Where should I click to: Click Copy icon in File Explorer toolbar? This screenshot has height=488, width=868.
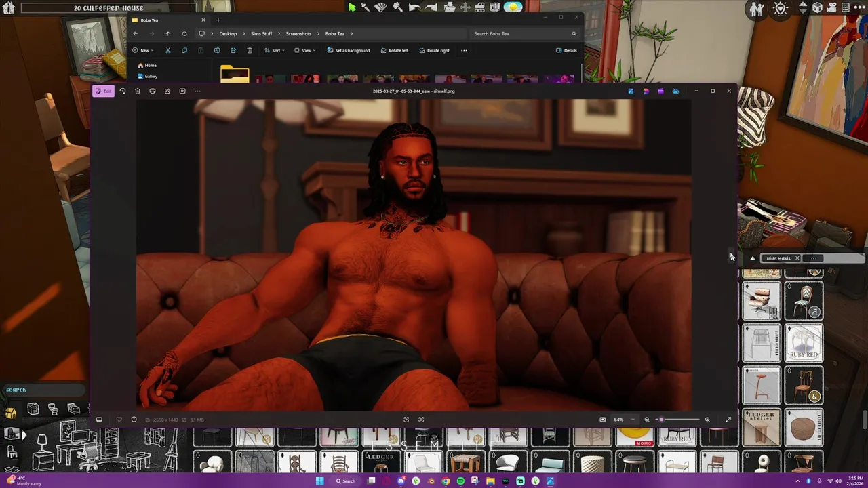pos(184,50)
